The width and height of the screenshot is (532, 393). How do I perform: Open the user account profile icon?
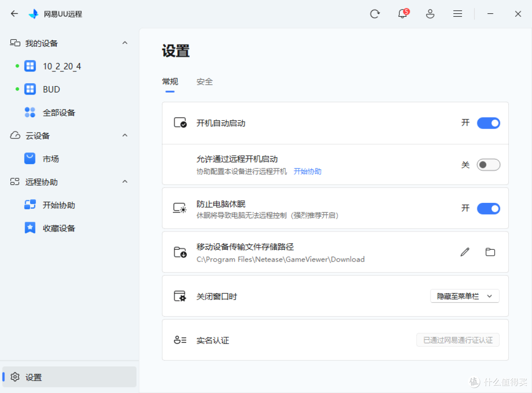pyautogui.click(x=430, y=14)
